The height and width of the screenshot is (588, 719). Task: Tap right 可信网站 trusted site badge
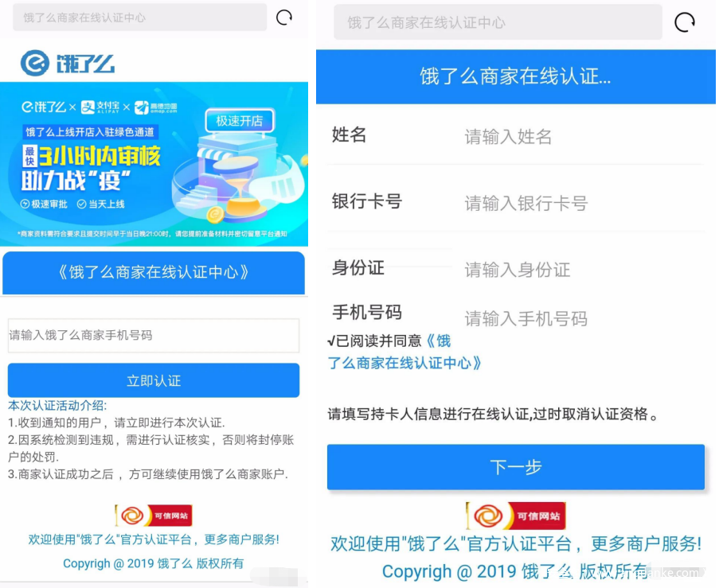point(516,516)
